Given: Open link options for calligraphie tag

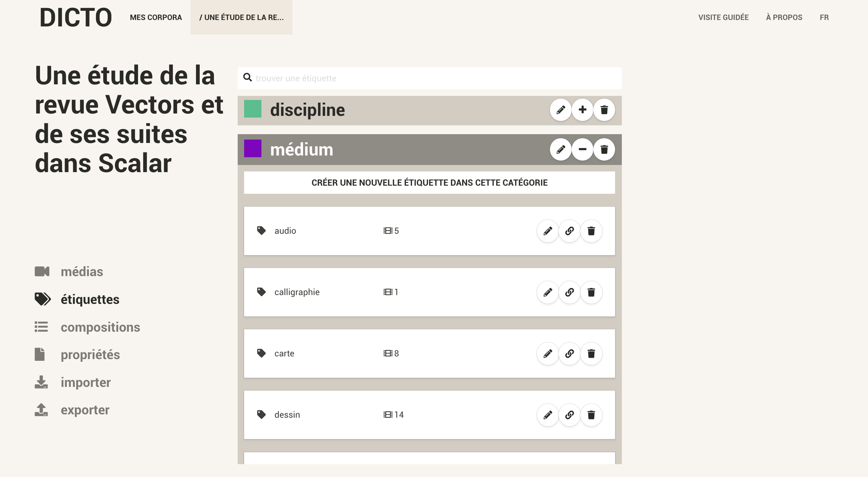Looking at the screenshot, I should tap(570, 292).
